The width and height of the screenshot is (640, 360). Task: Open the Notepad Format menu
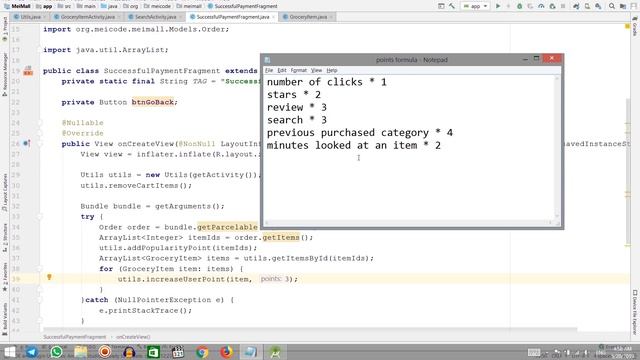point(298,70)
